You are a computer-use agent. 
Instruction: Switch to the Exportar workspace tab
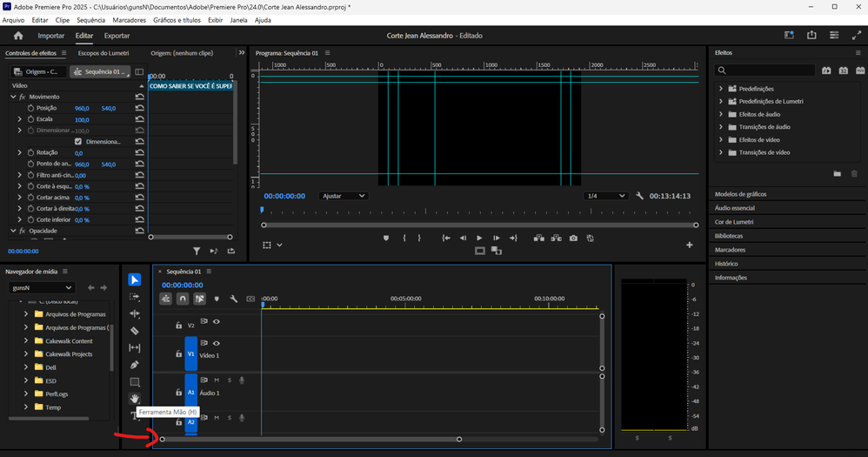click(117, 36)
